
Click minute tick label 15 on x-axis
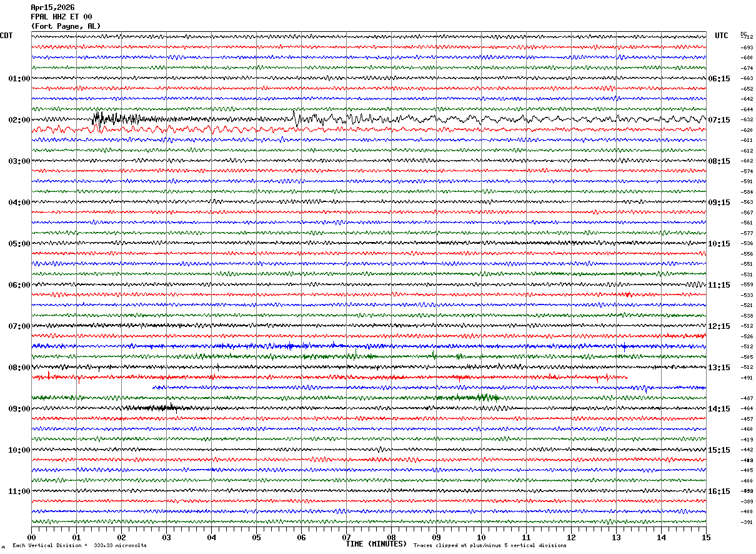(706, 538)
